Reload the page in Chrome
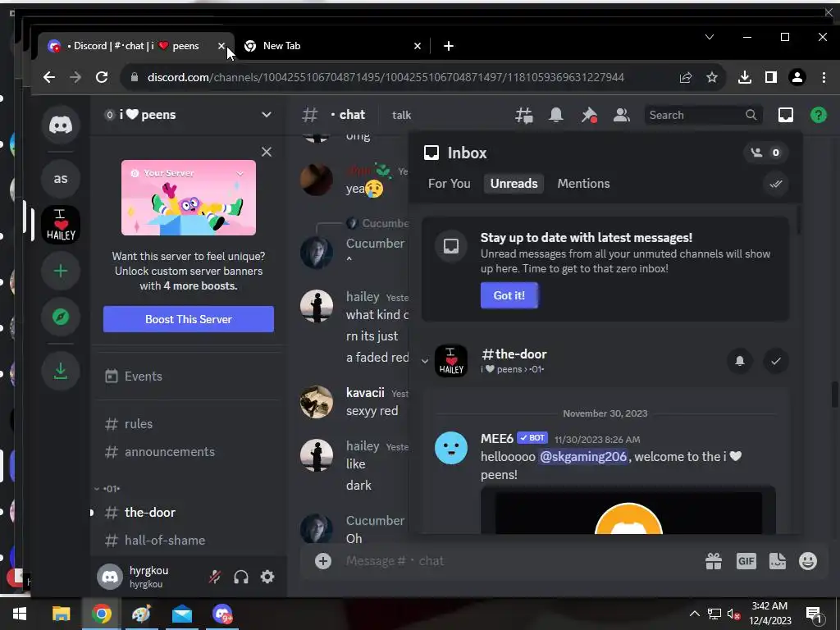Screen dimensions: 840x630 102,77
